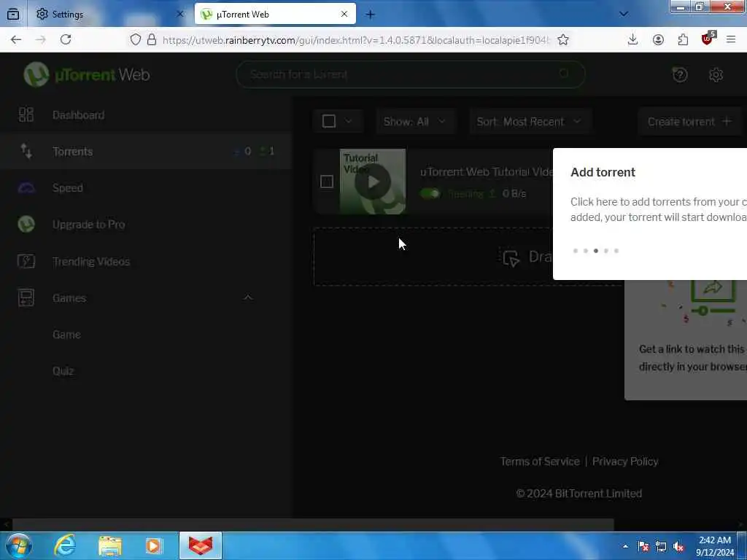Viewport: 747px width, 560px height.
Task: Open the Show: All filter dropdown
Action: click(x=415, y=122)
